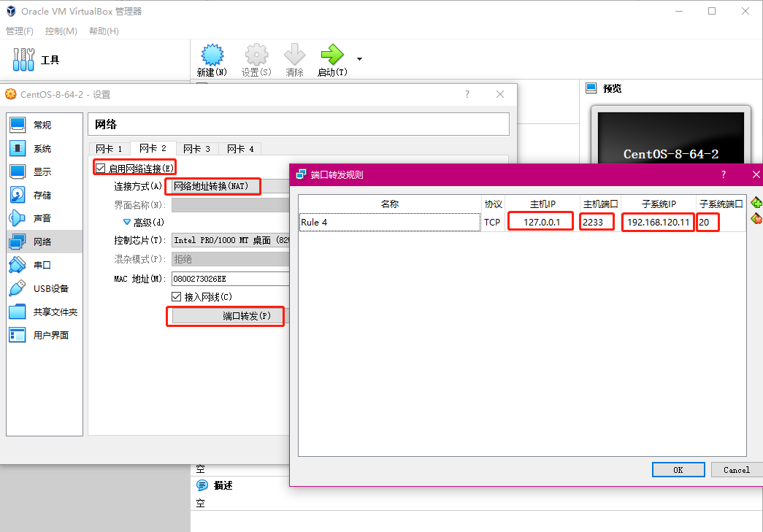Image resolution: width=763 pixels, height=532 pixels.
Task: Click the guest IP 192.168.120.11 cell
Action: (658, 223)
